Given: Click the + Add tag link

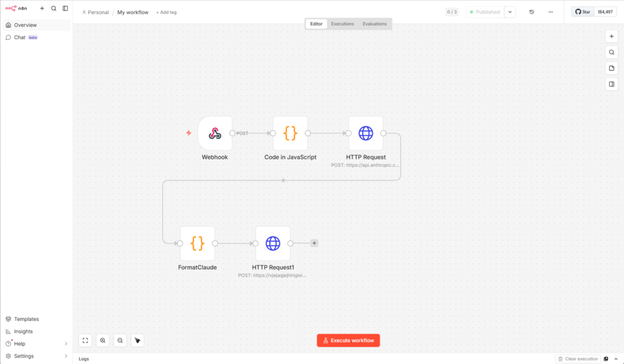Looking at the screenshot, I should pyautogui.click(x=166, y=12).
